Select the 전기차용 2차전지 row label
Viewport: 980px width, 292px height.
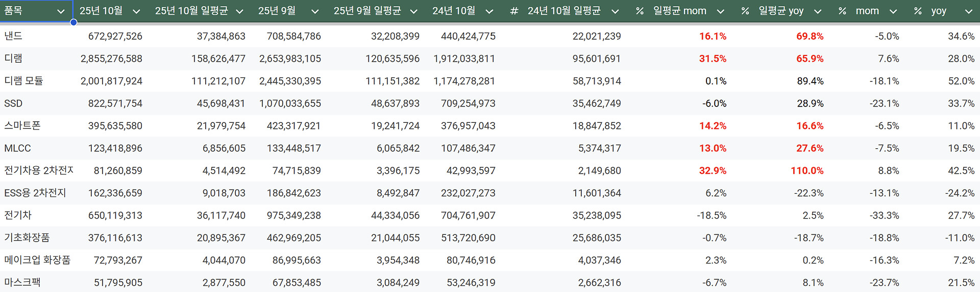(x=39, y=171)
